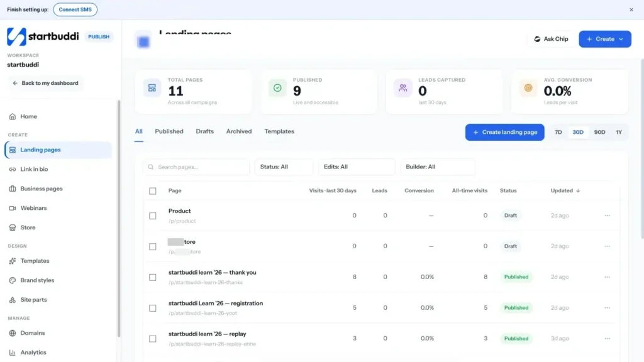
Task: Click the search magnifier icon
Action: [151, 167]
